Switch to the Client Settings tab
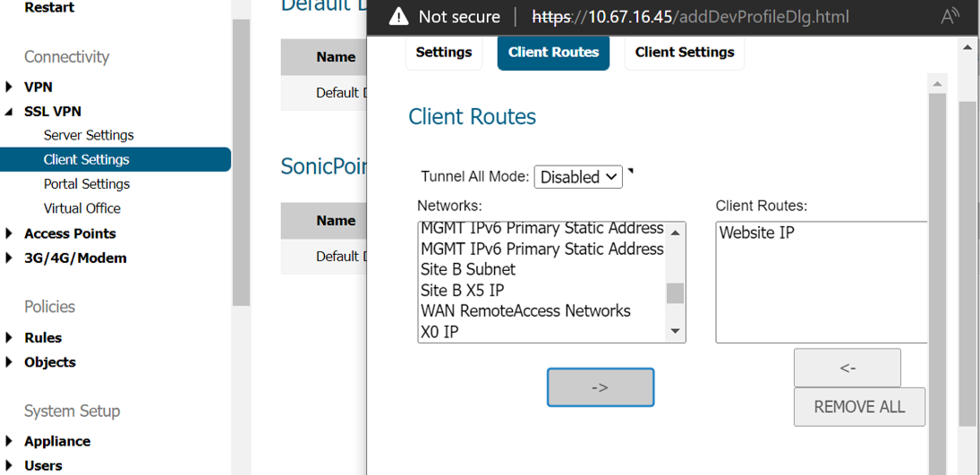The image size is (980, 475). 684,53
